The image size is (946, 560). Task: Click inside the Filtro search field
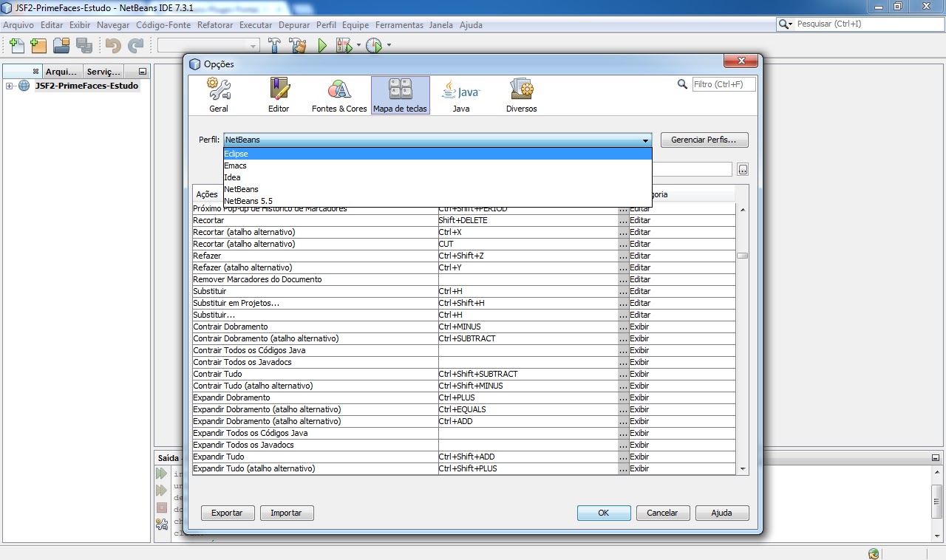click(721, 84)
